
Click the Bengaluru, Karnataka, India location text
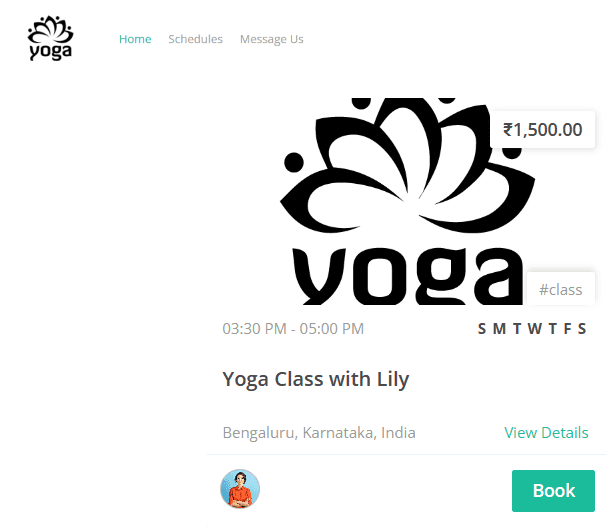pos(319,433)
